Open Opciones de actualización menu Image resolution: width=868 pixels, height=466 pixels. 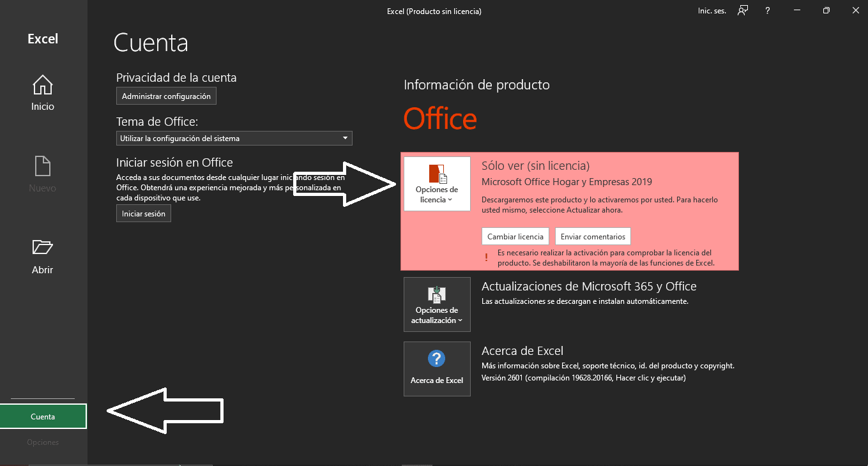pyautogui.click(x=437, y=304)
